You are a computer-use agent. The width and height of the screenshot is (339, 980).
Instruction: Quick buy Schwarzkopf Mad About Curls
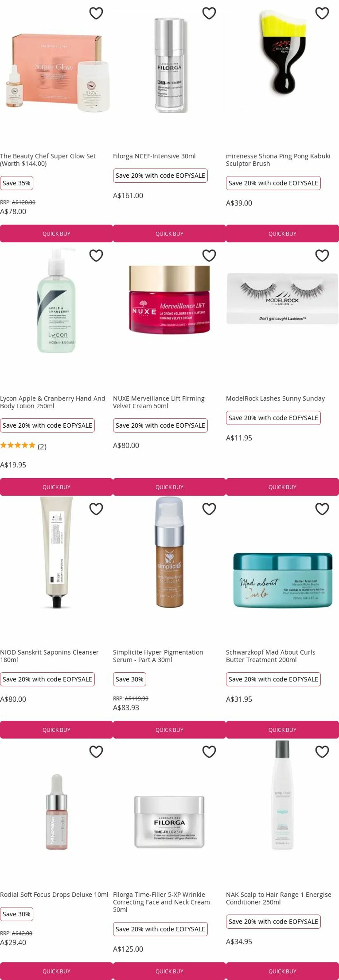[x=282, y=730]
